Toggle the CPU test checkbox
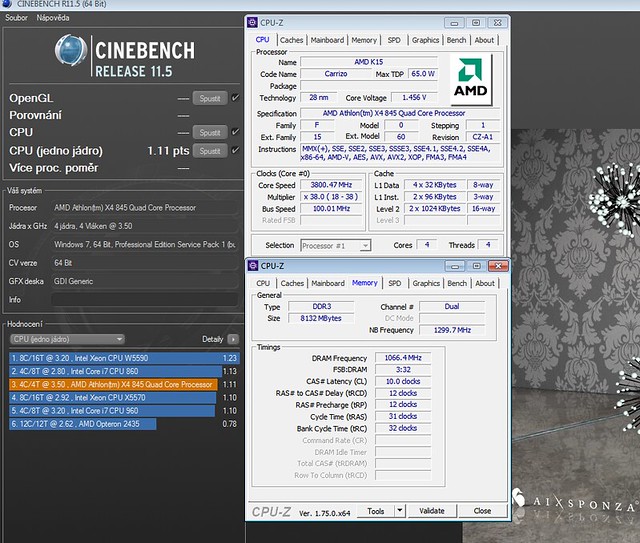 pos(235,132)
